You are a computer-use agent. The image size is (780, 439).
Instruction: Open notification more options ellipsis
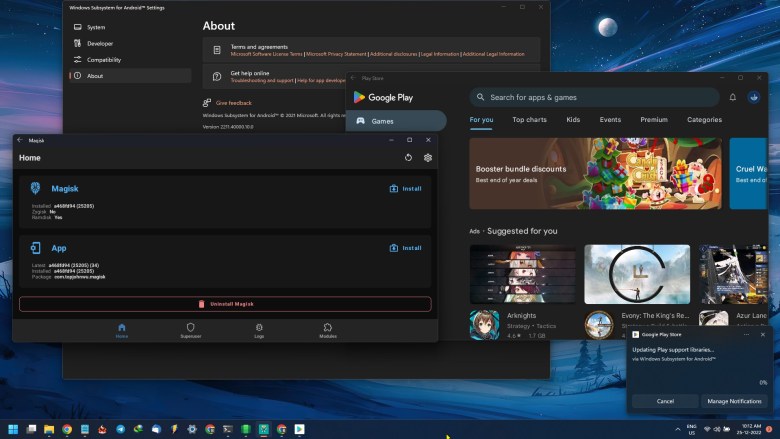coord(746,335)
